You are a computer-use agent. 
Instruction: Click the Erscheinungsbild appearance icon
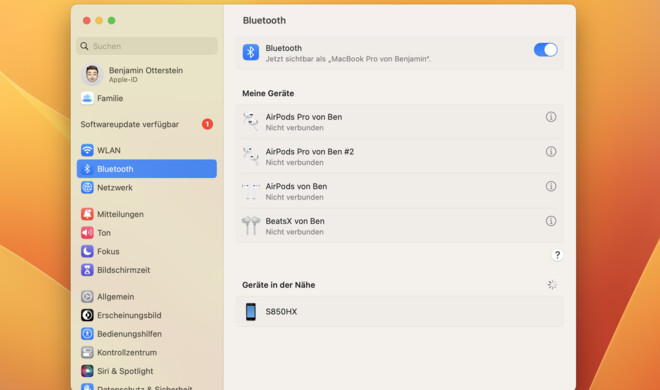[87, 315]
